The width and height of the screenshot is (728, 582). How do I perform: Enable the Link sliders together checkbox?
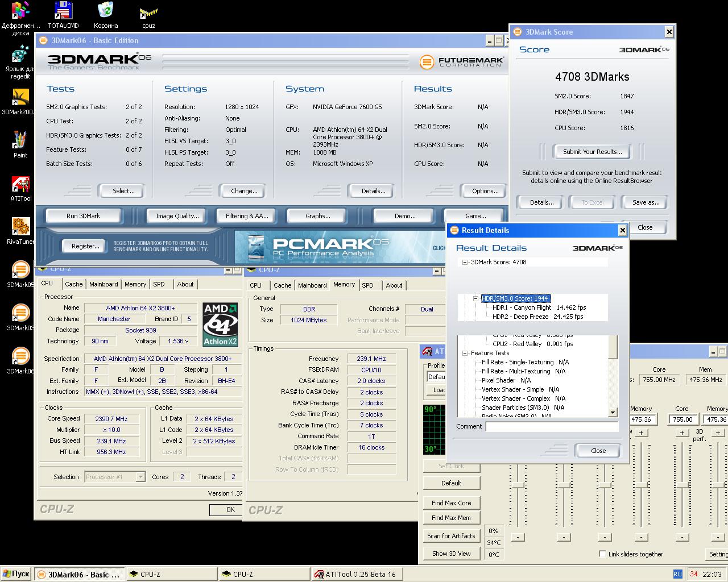click(602, 554)
